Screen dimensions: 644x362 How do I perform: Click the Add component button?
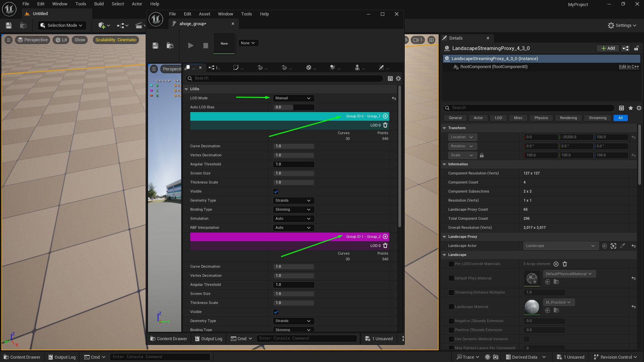coord(608,48)
